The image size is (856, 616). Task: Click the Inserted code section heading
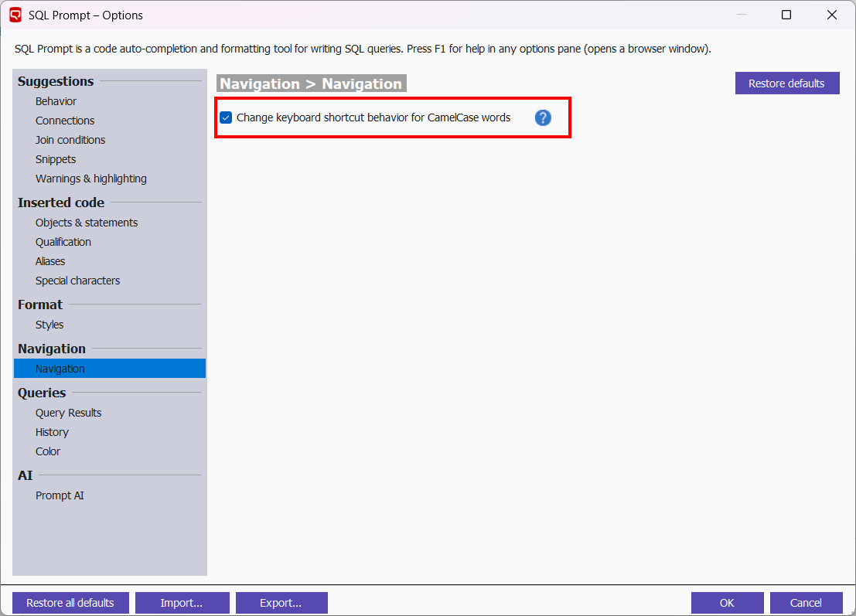[x=60, y=202]
